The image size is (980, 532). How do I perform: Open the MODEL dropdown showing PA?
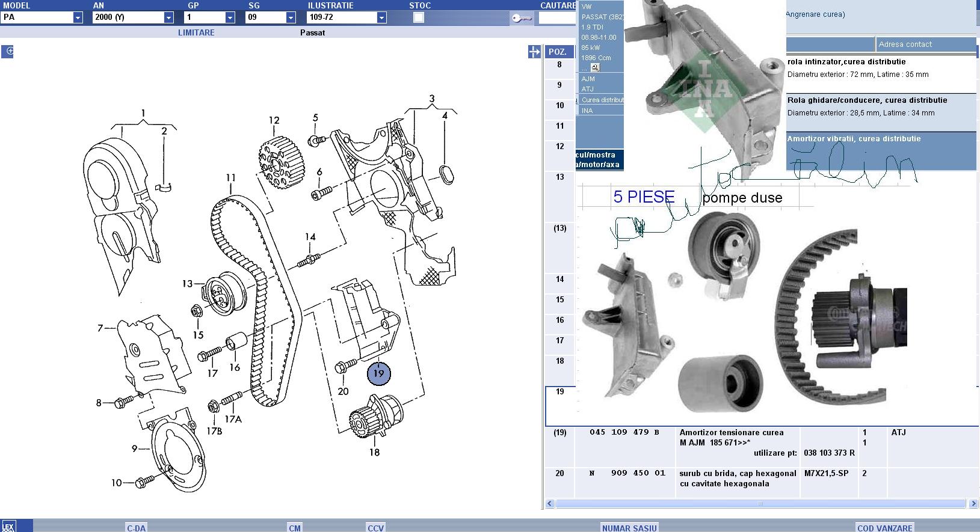tap(78, 17)
